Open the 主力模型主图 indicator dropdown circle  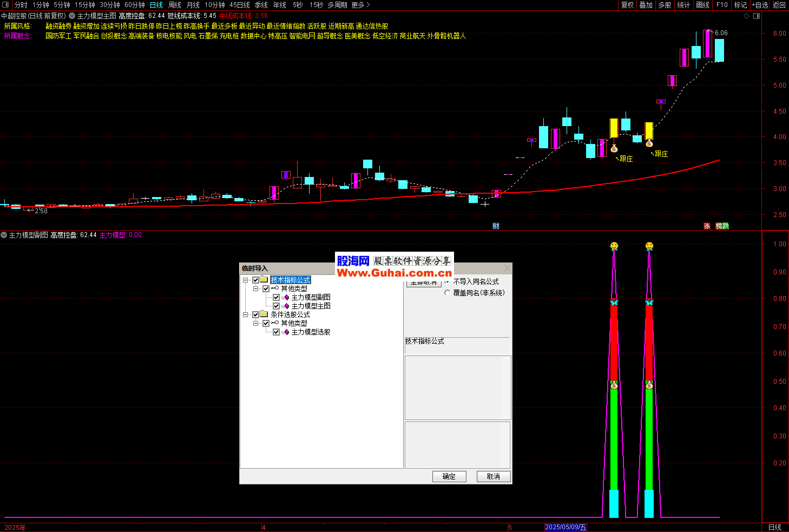(x=72, y=16)
